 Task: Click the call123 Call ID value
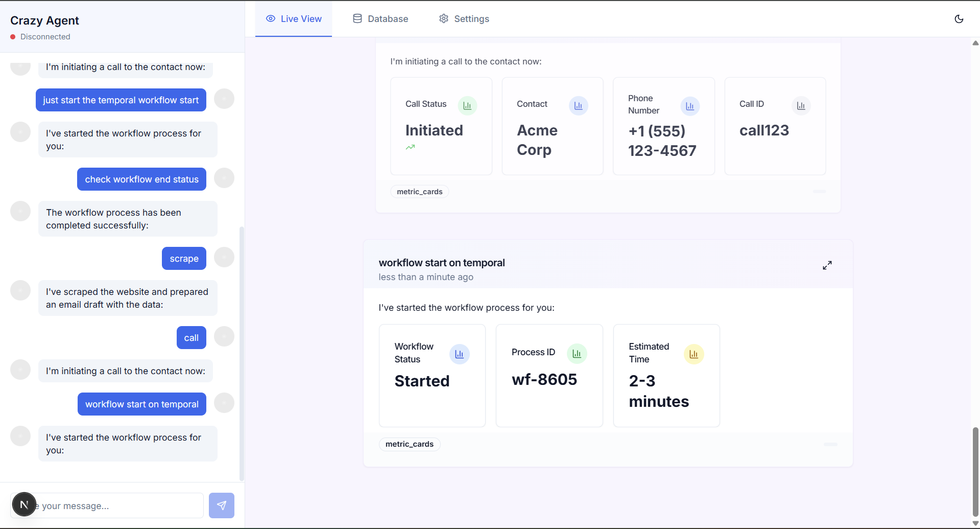[764, 130]
